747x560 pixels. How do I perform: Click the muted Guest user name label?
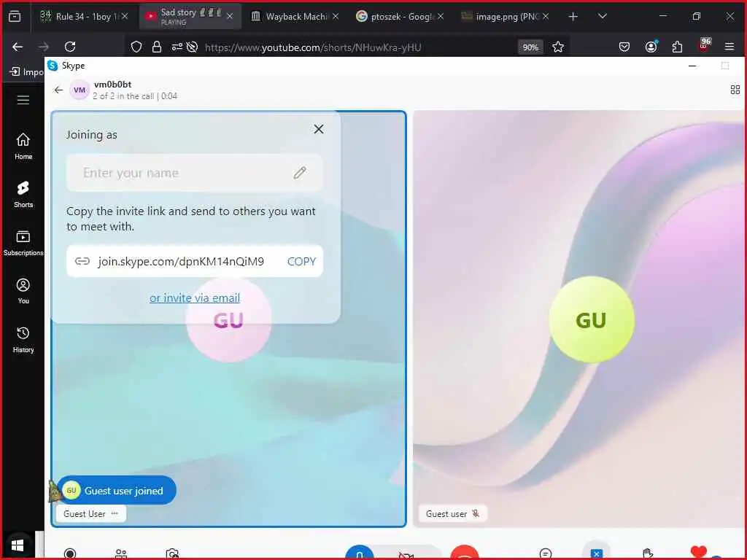click(x=446, y=514)
